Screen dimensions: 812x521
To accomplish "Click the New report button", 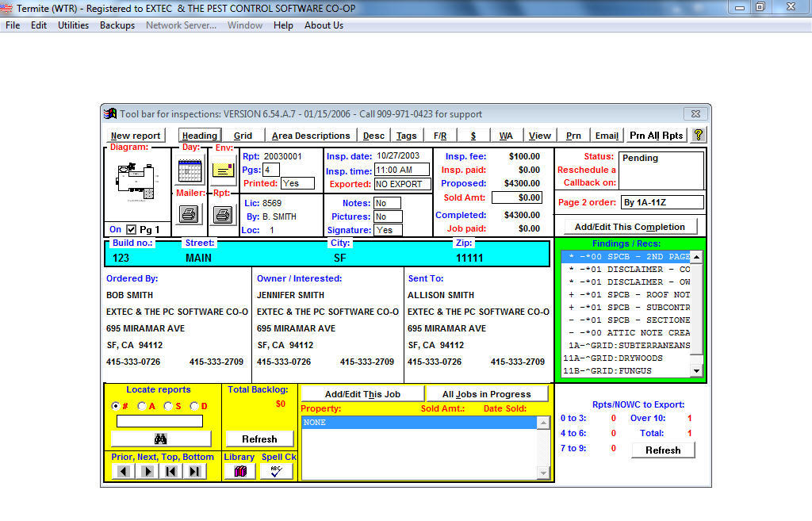I will tap(136, 136).
